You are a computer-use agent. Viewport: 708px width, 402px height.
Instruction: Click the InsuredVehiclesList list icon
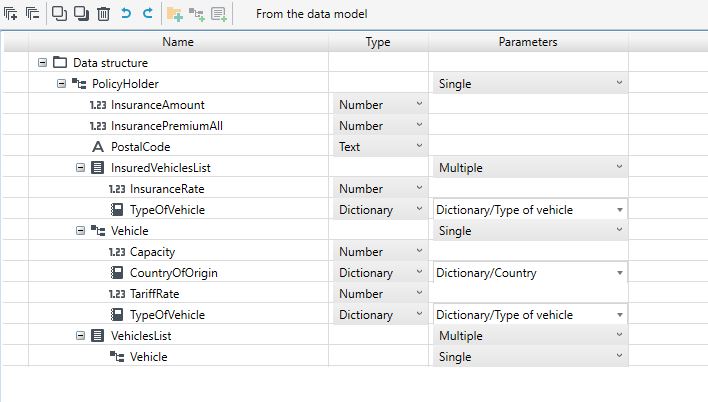[98, 168]
